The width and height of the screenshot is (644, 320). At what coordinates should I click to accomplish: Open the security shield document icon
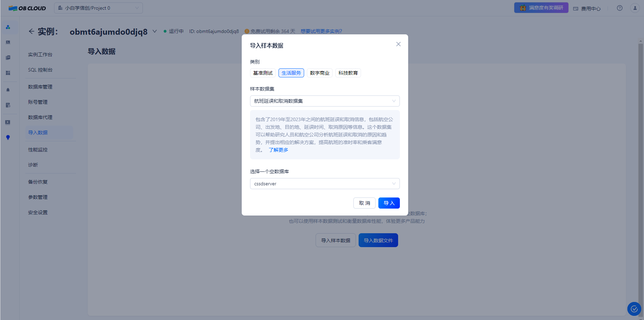tap(8, 105)
